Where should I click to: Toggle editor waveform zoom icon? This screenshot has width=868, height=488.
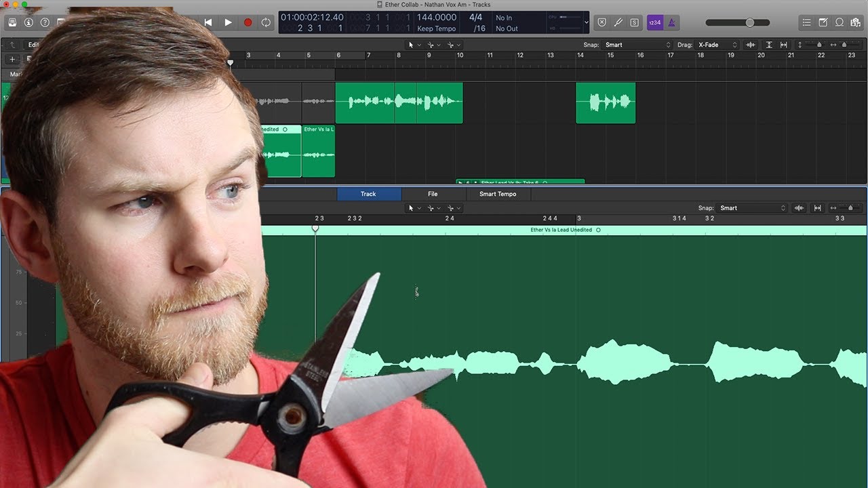(x=799, y=208)
